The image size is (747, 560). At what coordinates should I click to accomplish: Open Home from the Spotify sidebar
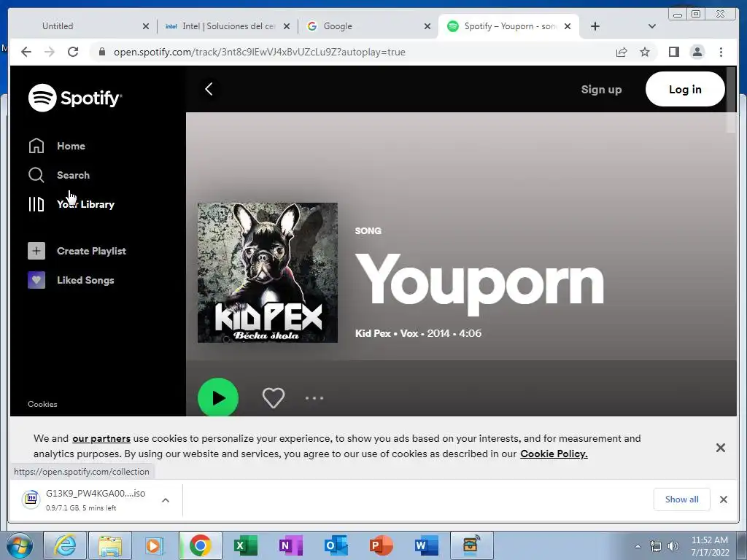tap(57, 146)
